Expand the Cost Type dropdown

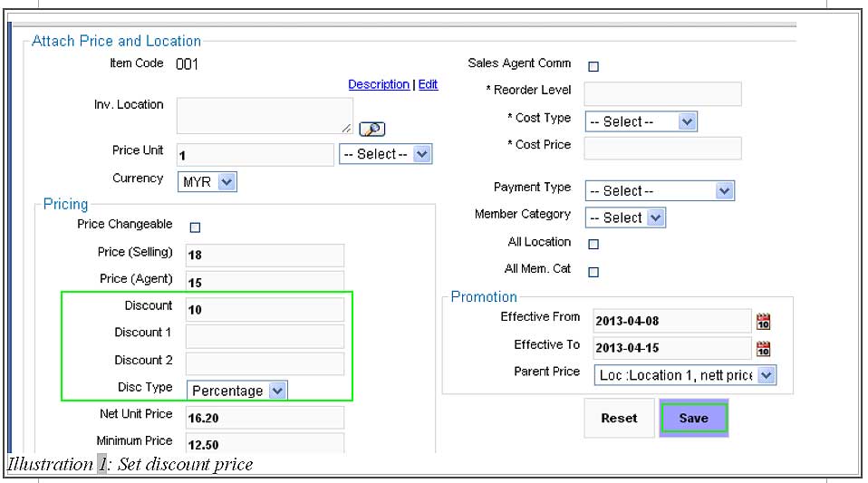pos(641,121)
